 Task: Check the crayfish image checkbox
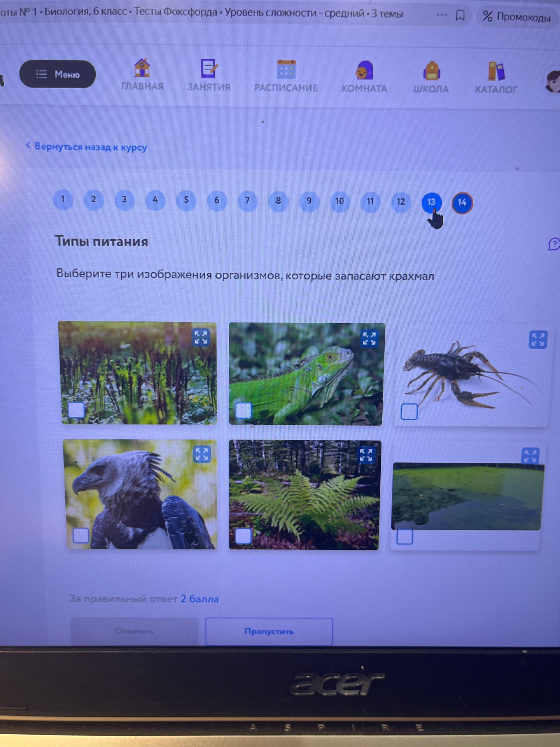409,411
